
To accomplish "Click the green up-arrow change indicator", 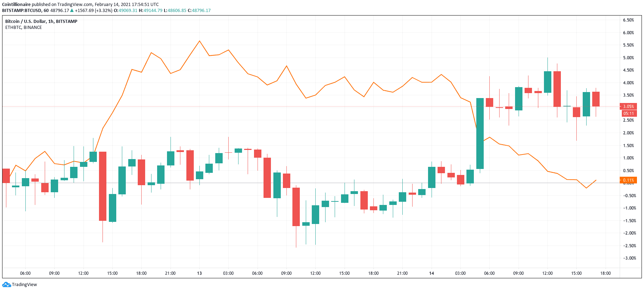I will click(72, 11).
